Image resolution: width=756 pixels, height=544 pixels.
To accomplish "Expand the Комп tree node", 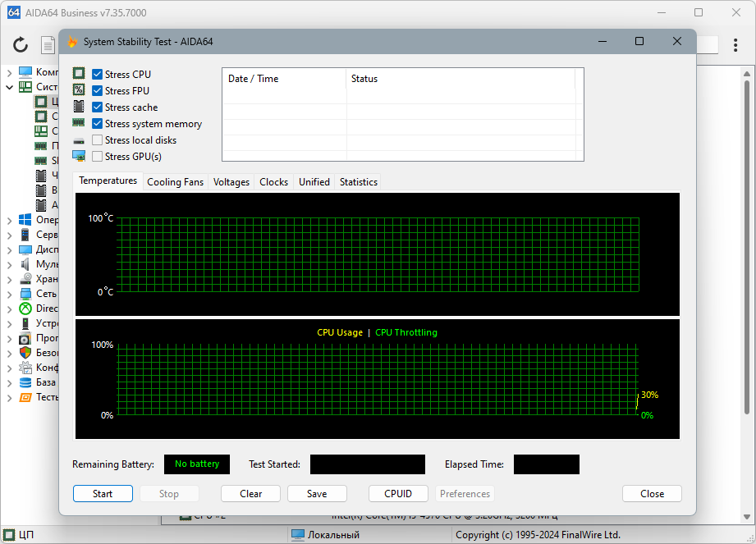I will [9, 72].
